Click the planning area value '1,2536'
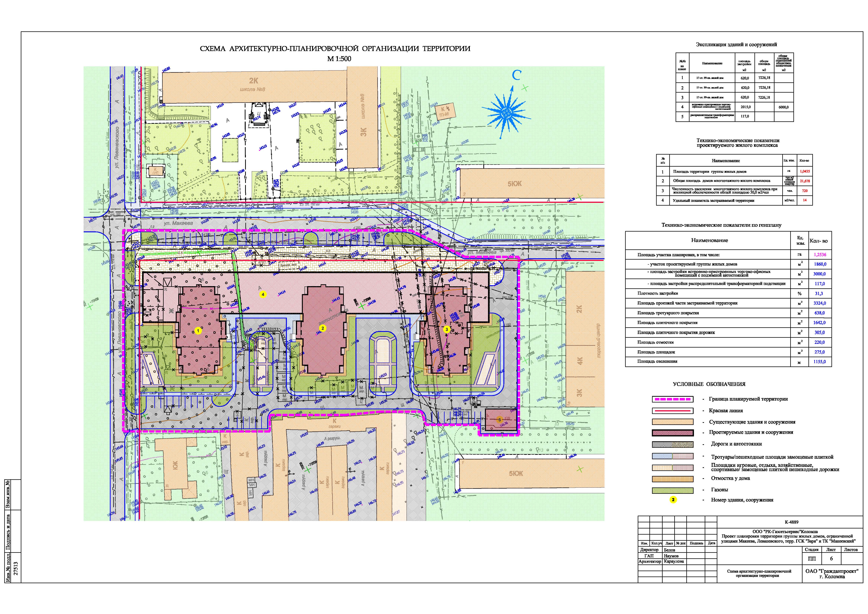Viewport: 868px width, 614px height. [x=820, y=254]
